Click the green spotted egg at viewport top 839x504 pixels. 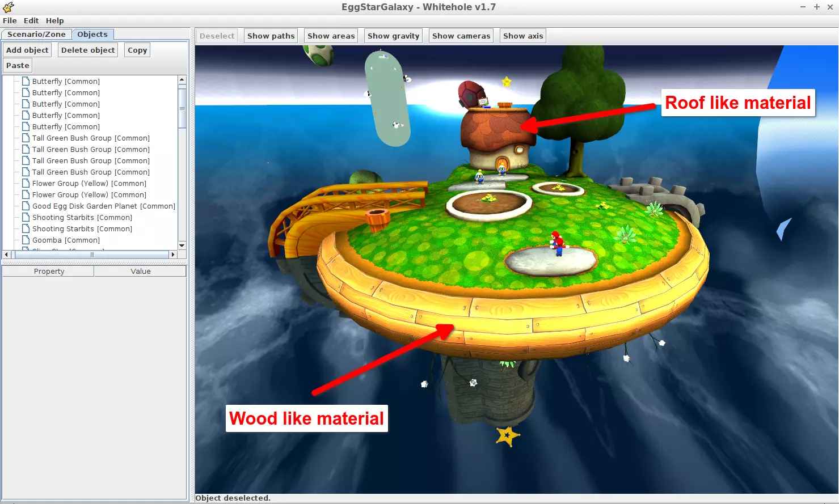(x=318, y=54)
